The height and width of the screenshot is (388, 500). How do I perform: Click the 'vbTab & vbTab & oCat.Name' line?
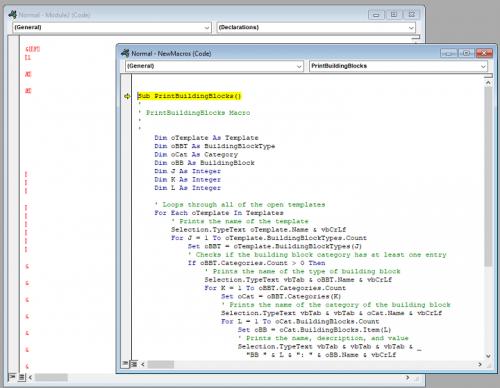(x=332, y=313)
